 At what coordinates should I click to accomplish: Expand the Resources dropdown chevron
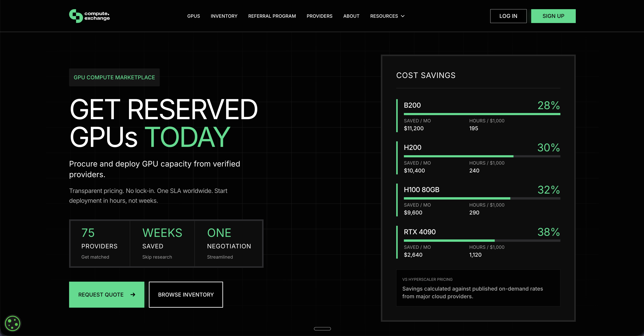[403, 16]
